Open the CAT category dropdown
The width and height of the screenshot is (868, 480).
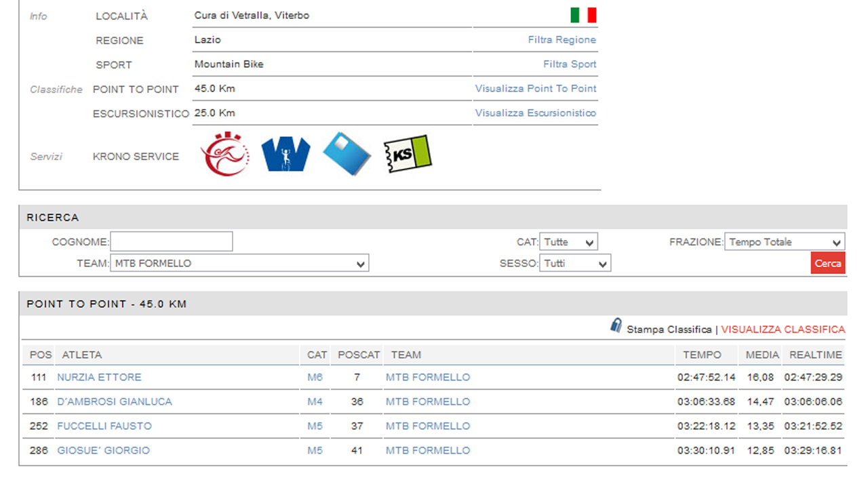tap(568, 242)
